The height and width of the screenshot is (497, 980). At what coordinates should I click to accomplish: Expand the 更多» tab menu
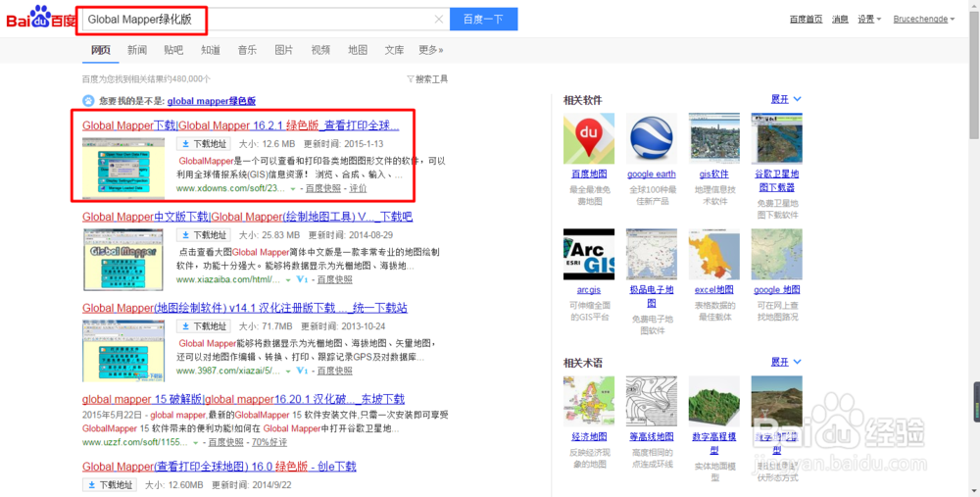point(430,50)
